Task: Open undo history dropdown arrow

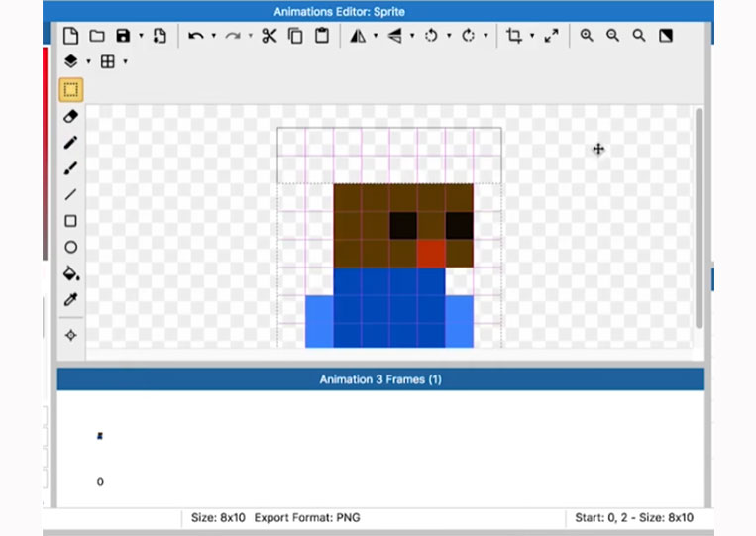Action: [214, 36]
